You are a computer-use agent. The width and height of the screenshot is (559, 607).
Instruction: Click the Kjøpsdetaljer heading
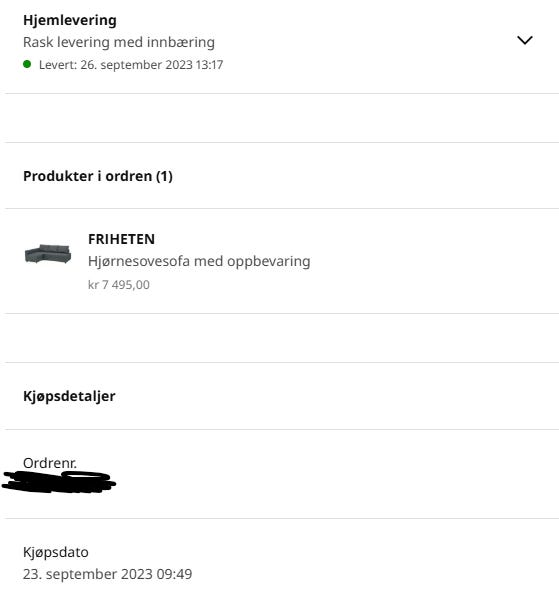point(69,396)
